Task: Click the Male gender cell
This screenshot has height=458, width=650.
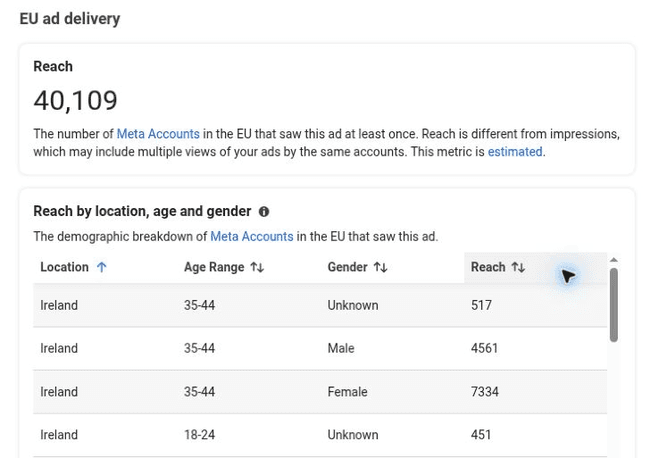Action: pos(341,348)
